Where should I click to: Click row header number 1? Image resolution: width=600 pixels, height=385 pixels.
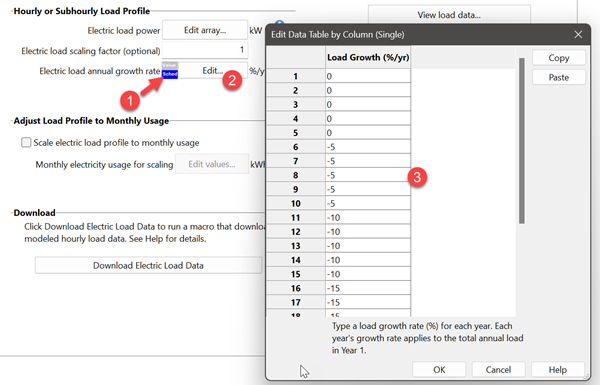coord(295,76)
